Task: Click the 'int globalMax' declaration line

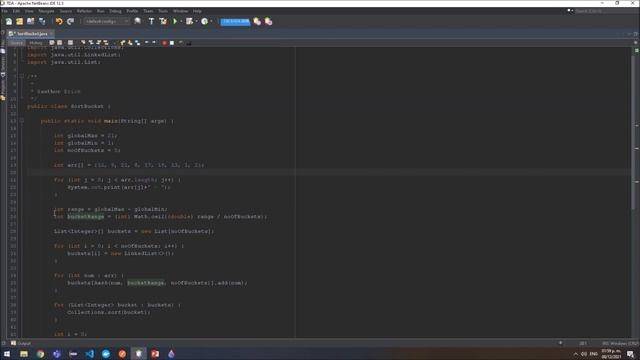Action: pos(85,136)
